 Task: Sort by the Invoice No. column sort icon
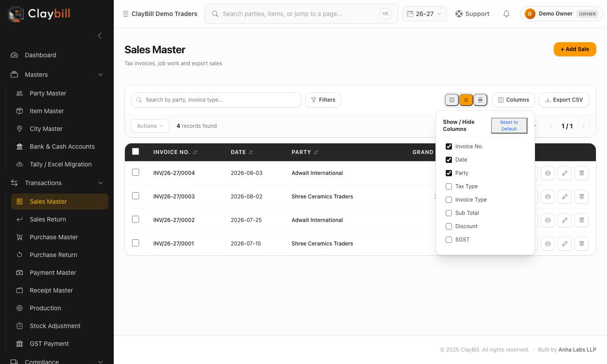(x=195, y=152)
